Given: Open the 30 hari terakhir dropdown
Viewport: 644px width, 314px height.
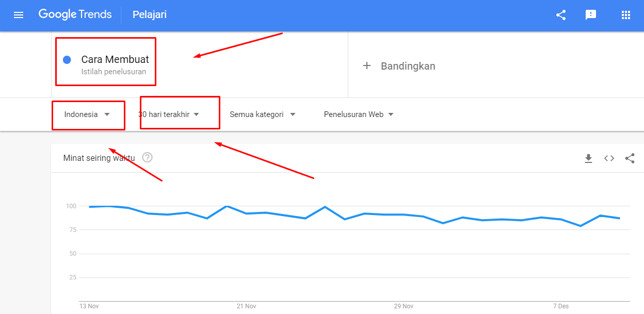Looking at the screenshot, I should 169,114.
